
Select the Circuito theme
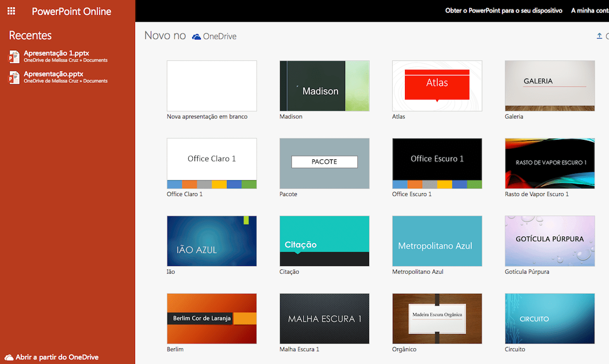(x=550, y=318)
